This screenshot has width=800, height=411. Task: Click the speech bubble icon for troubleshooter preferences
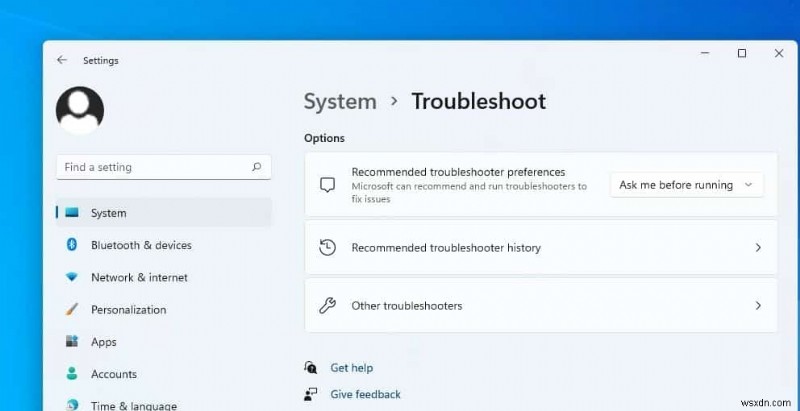[327, 185]
